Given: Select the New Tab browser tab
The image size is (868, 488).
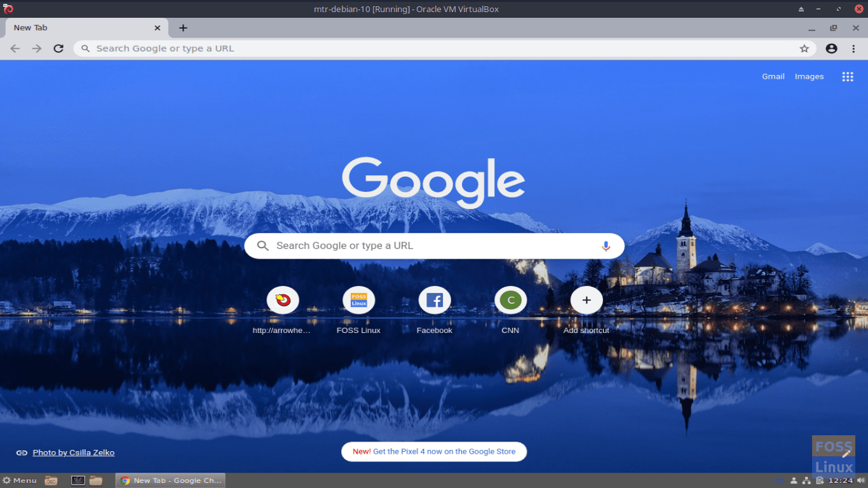Looking at the screenshot, I should coord(87,28).
